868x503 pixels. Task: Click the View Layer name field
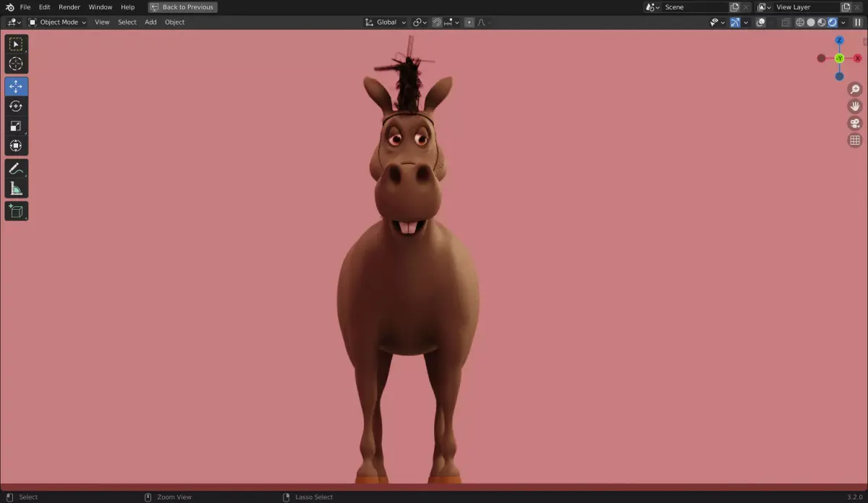click(807, 7)
